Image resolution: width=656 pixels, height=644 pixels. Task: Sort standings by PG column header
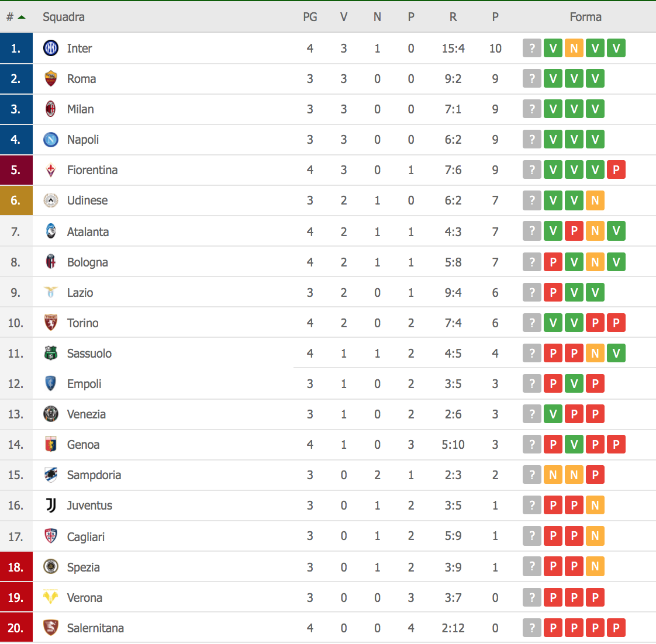(310, 17)
